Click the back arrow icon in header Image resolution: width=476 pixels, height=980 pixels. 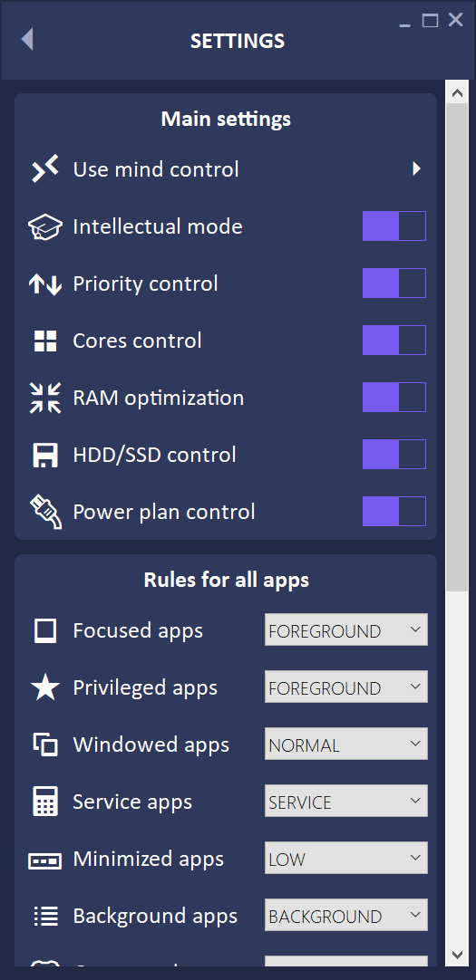click(27, 39)
